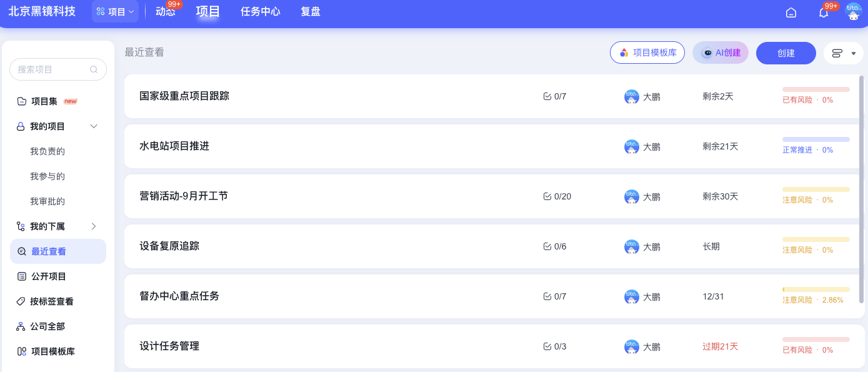The width and height of the screenshot is (868, 372).
Task: Click the 创建 button
Action: (786, 53)
